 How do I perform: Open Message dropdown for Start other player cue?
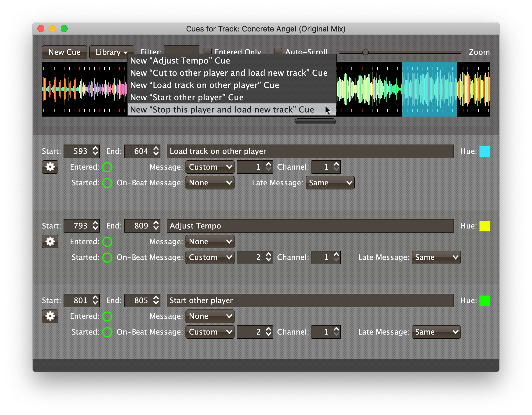(x=210, y=316)
